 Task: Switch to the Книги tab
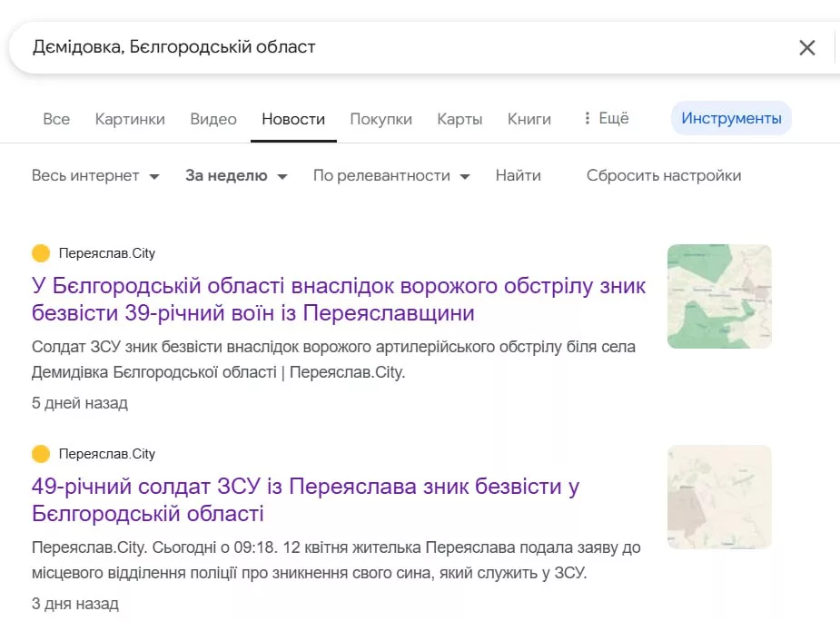click(x=529, y=118)
